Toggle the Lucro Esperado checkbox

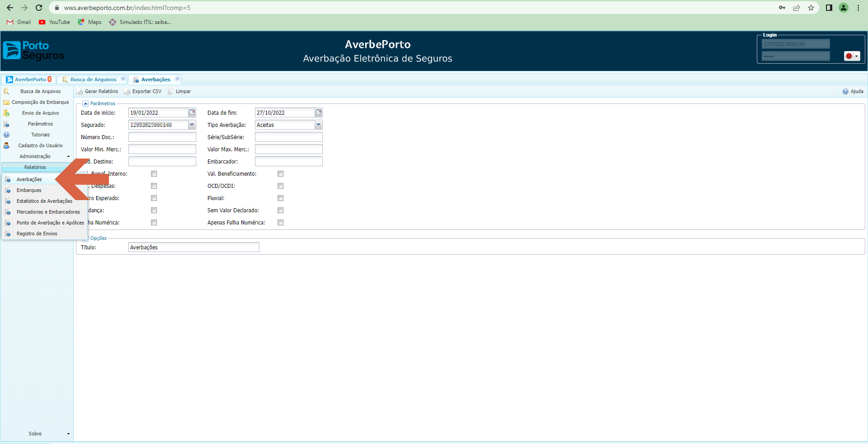(x=154, y=198)
